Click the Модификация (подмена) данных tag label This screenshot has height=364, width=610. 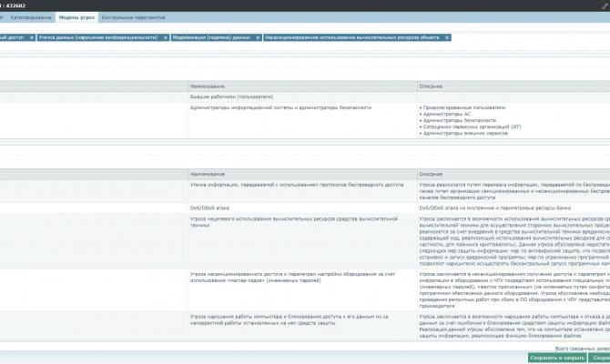pyautogui.click(x=211, y=37)
